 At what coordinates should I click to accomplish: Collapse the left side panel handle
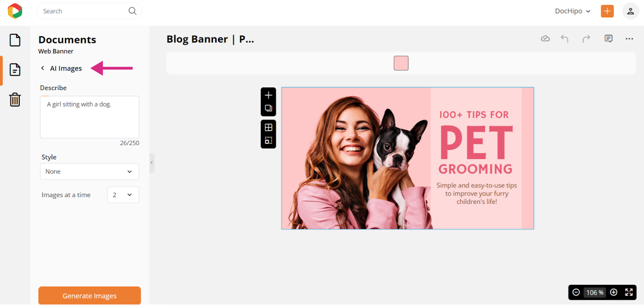(152, 163)
